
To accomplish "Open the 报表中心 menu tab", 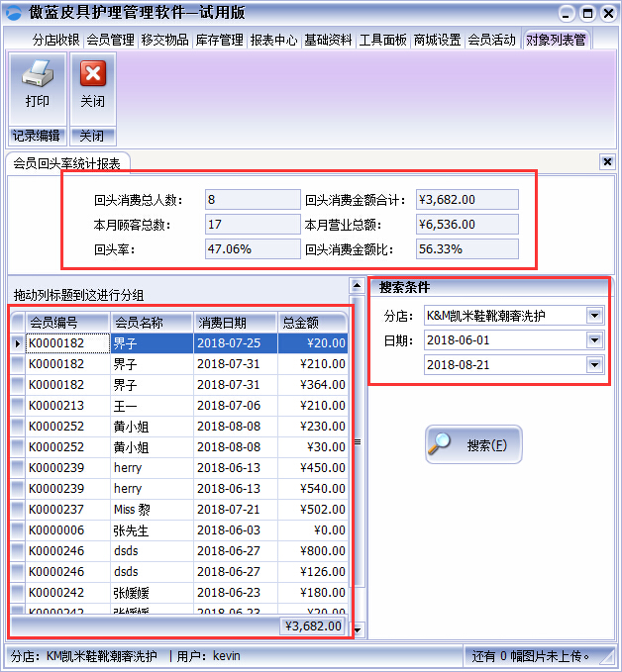I will click(273, 41).
